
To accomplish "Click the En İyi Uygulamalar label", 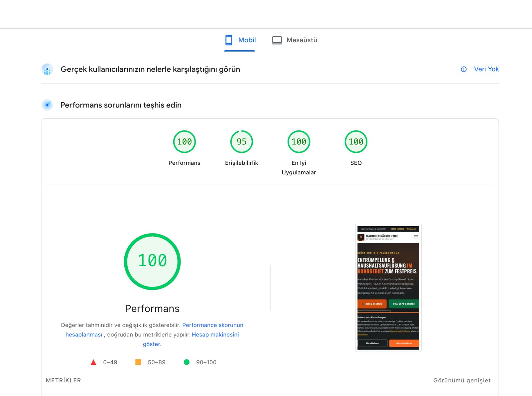I will (299, 167).
